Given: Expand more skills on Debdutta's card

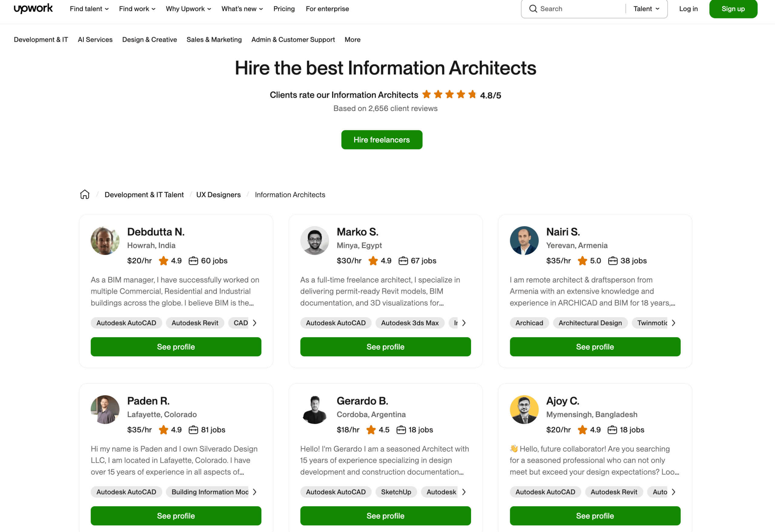Looking at the screenshot, I should (x=255, y=323).
